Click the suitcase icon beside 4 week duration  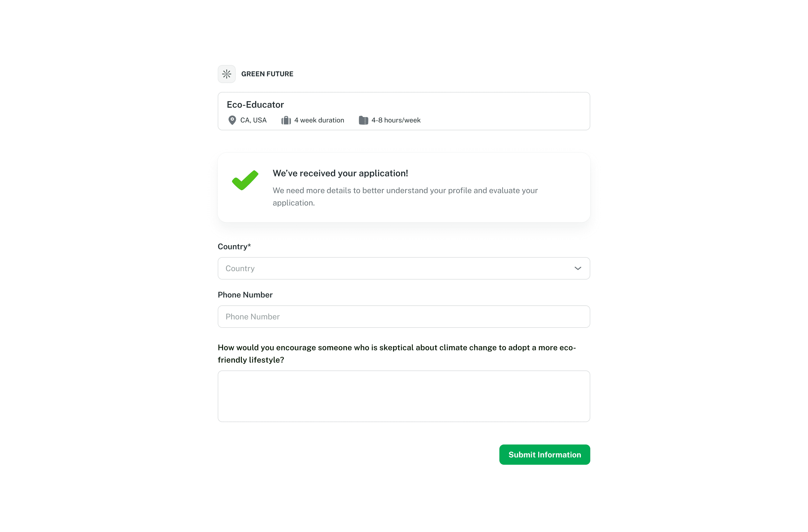pos(286,120)
